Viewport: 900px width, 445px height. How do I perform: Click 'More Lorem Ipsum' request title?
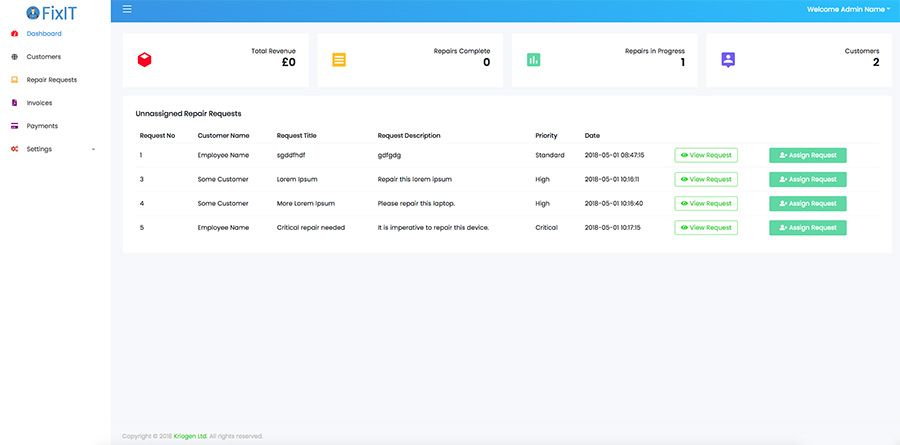pyautogui.click(x=305, y=203)
